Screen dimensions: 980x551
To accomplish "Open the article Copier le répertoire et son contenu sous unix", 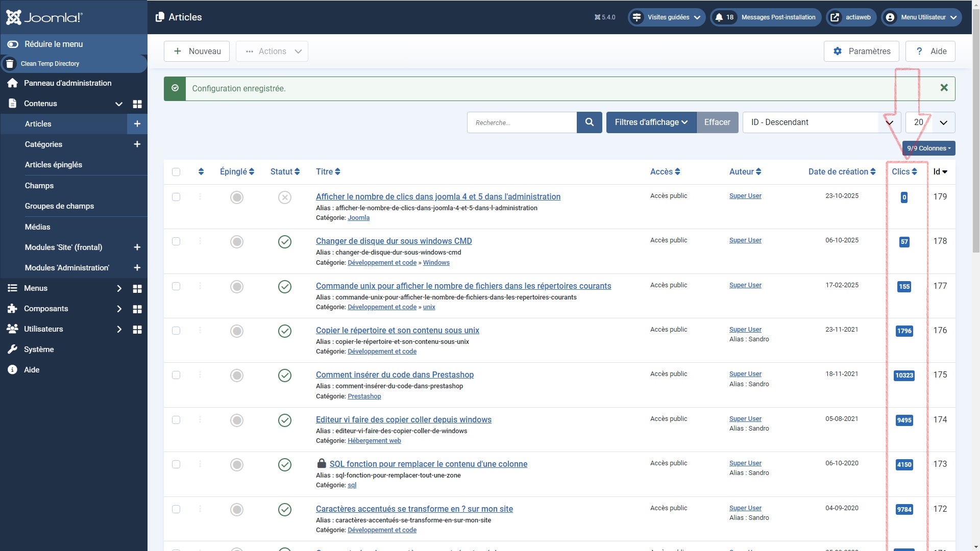I will click(x=397, y=330).
